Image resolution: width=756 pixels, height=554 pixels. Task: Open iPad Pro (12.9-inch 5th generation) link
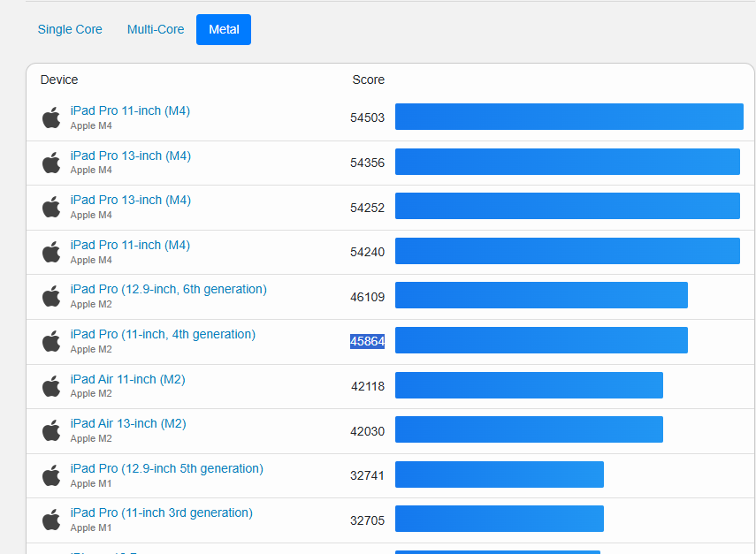pos(167,468)
